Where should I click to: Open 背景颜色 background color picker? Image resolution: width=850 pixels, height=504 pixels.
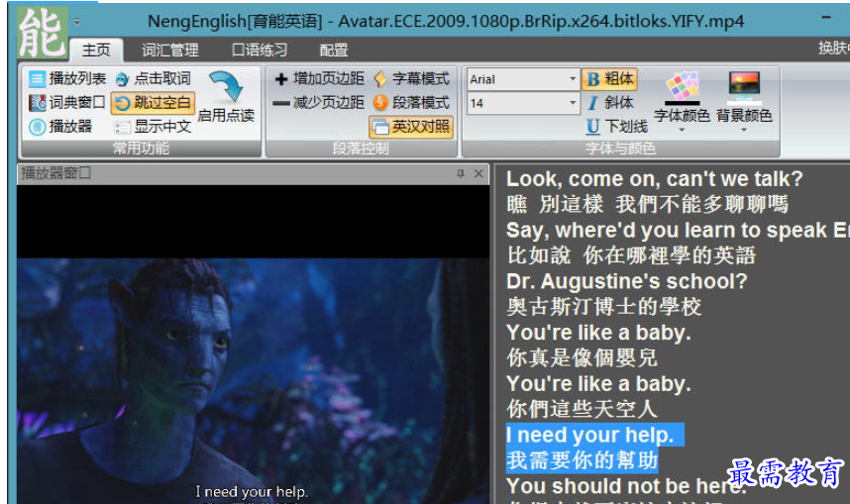click(x=744, y=96)
